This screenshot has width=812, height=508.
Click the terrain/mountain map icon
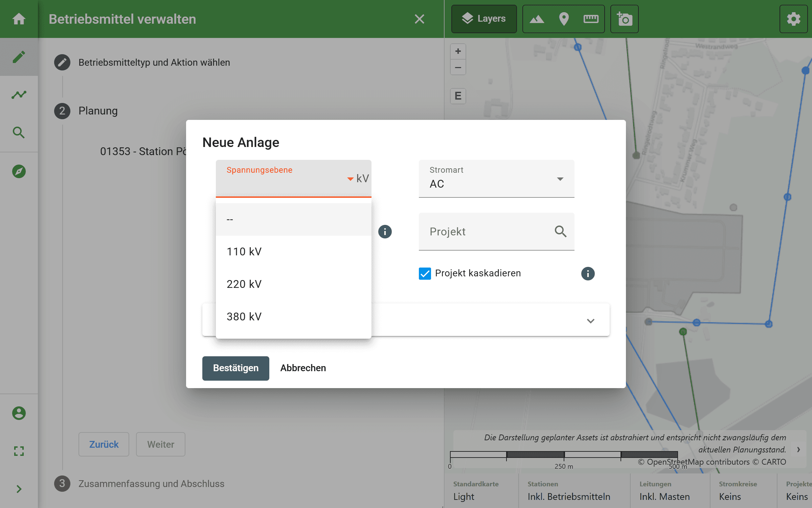pos(538,19)
